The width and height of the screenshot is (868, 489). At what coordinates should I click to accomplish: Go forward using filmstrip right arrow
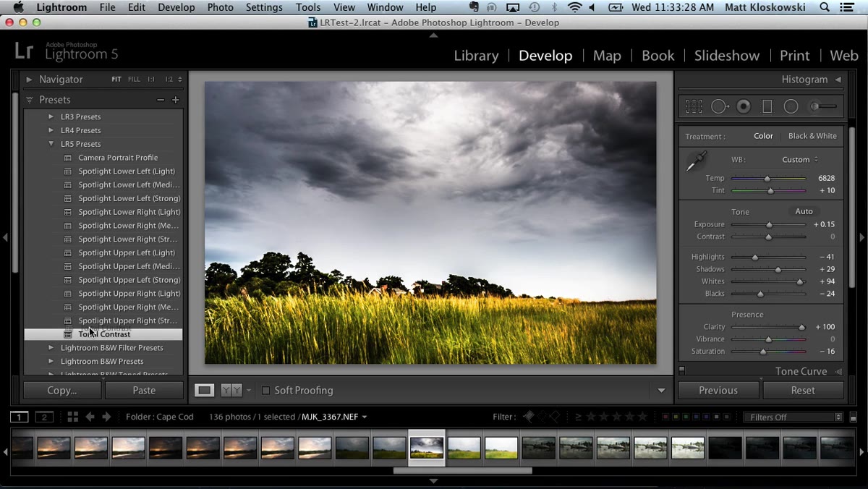click(x=106, y=417)
